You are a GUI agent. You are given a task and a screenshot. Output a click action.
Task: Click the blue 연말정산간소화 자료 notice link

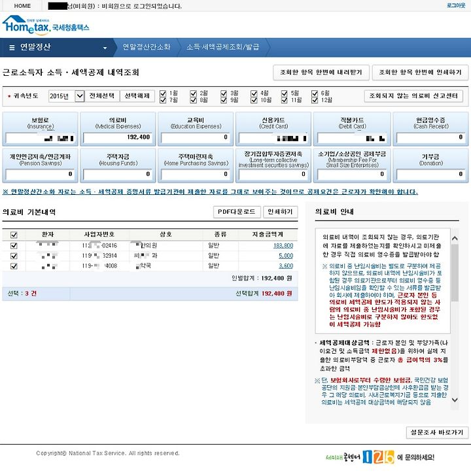(210, 192)
